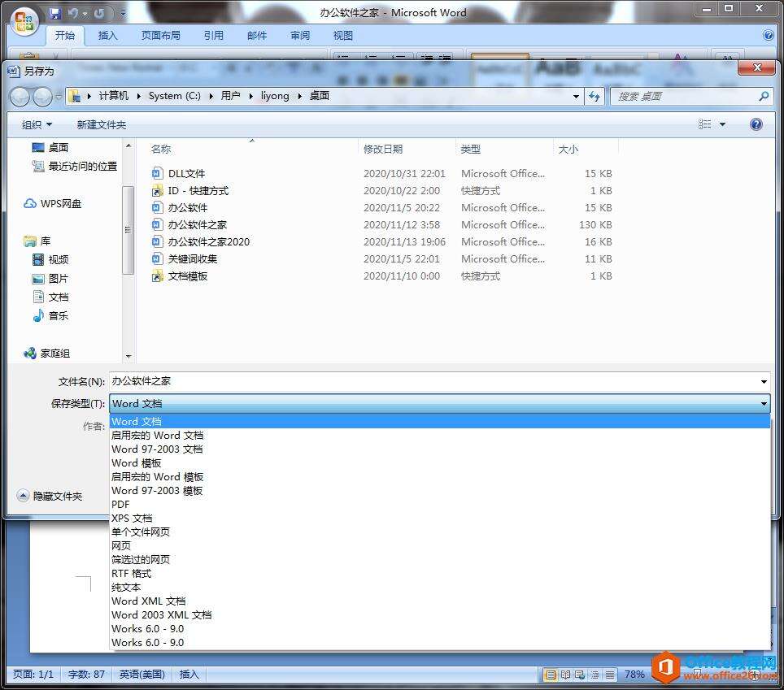Click the full screen reading view icon
The height and width of the screenshot is (690, 784).
(565, 675)
